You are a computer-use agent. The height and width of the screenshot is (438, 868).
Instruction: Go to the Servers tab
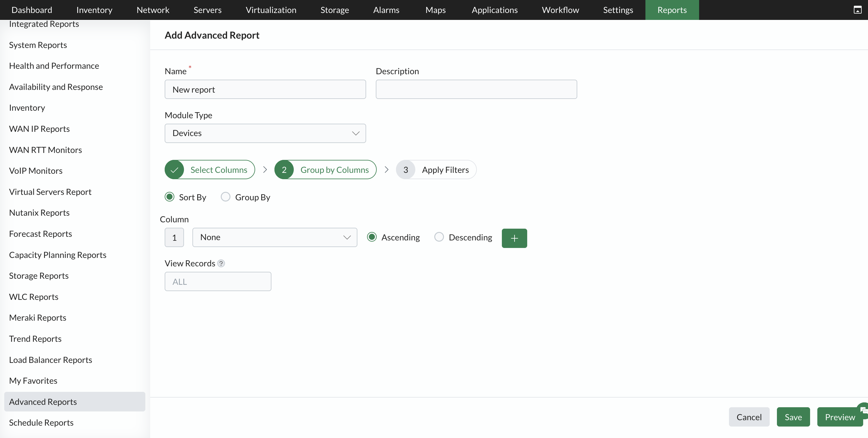(x=207, y=10)
